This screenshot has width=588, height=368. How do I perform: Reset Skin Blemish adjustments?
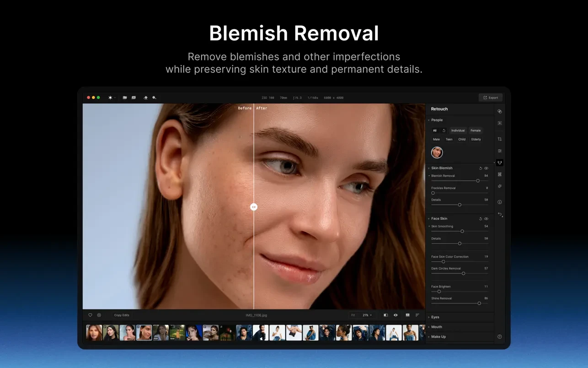click(481, 168)
